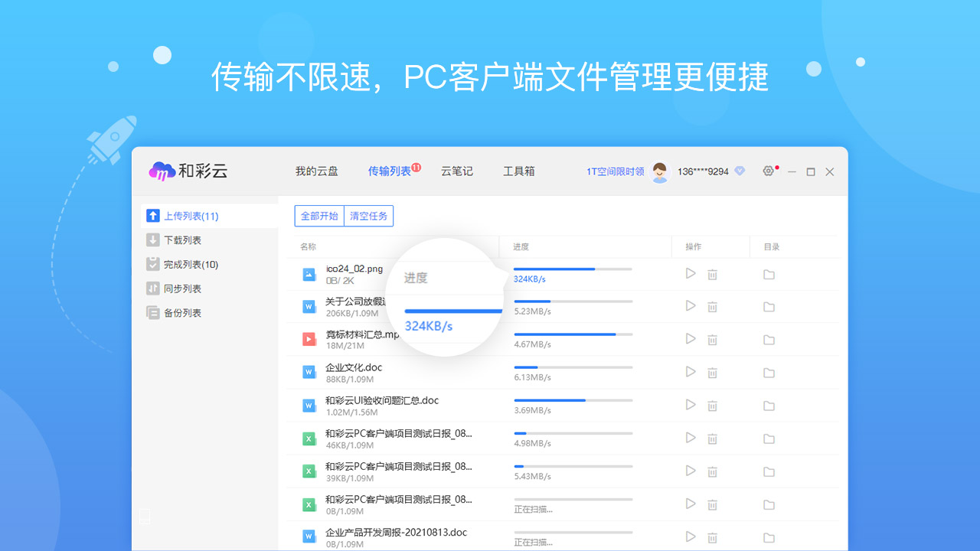This screenshot has height=551, width=980.
Task: Click the 竞标材料汇总 video file icon
Action: coord(309,340)
